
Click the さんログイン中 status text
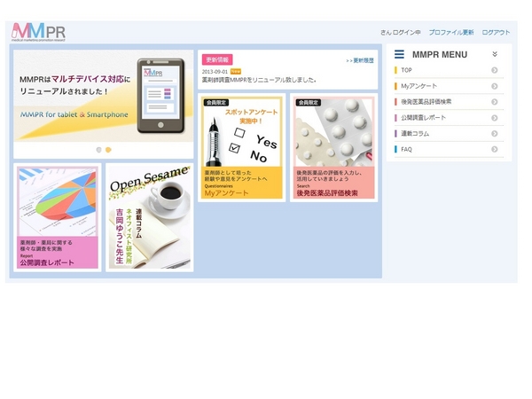pos(401,32)
